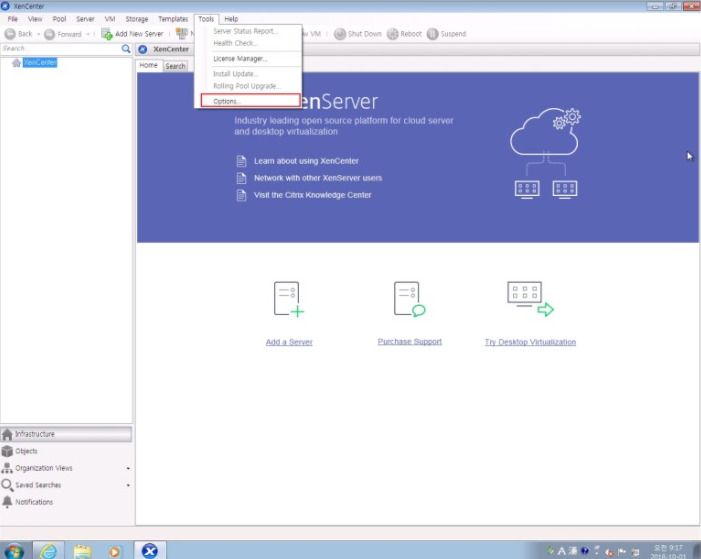The height and width of the screenshot is (559, 701).
Task: Open the Storage menu
Action: 136,19
